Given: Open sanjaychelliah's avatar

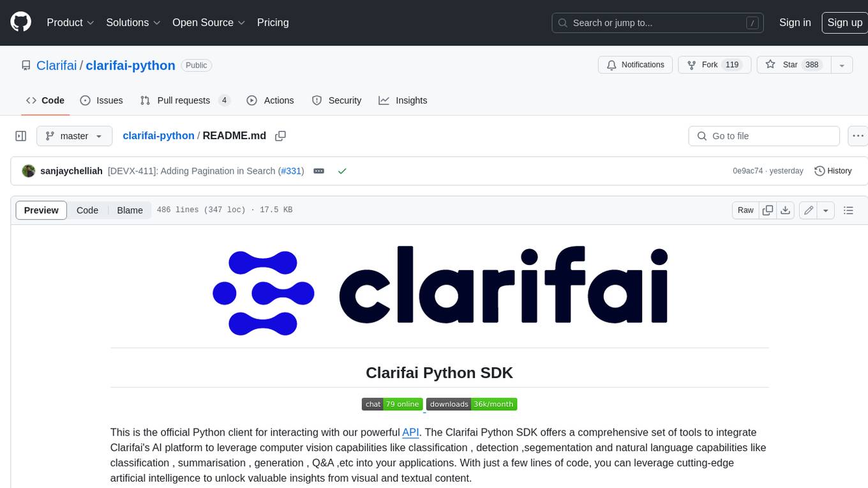Looking at the screenshot, I should pyautogui.click(x=28, y=171).
